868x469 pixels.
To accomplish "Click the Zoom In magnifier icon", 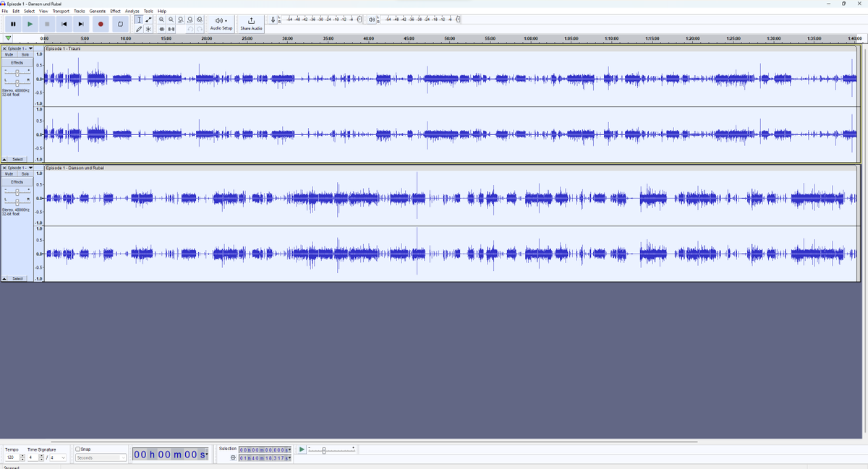I will click(161, 20).
